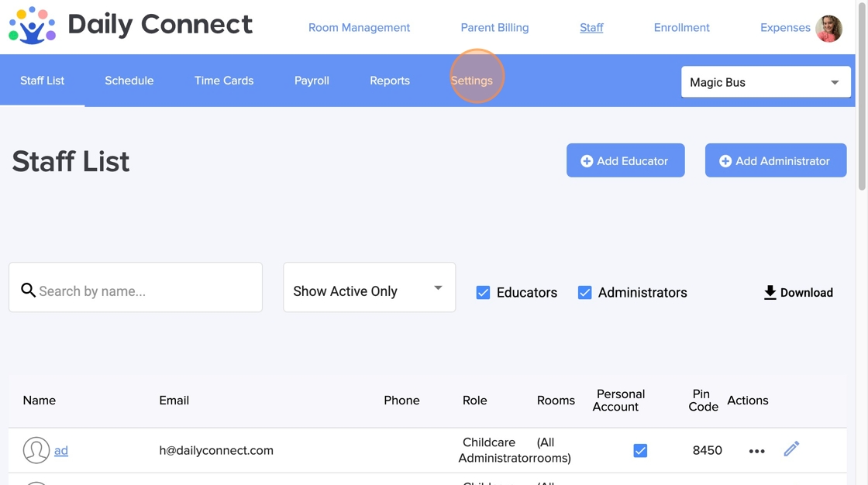This screenshot has width=868, height=485.
Task: Switch to the Staff List tab
Action: coord(42,81)
